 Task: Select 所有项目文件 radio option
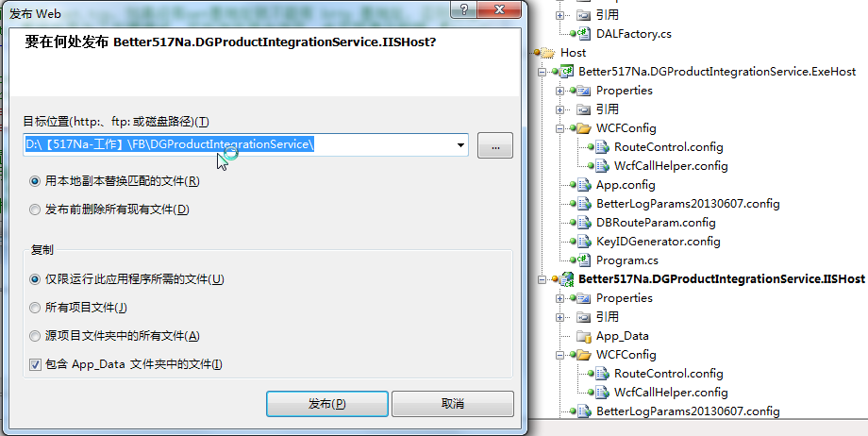click(x=35, y=308)
